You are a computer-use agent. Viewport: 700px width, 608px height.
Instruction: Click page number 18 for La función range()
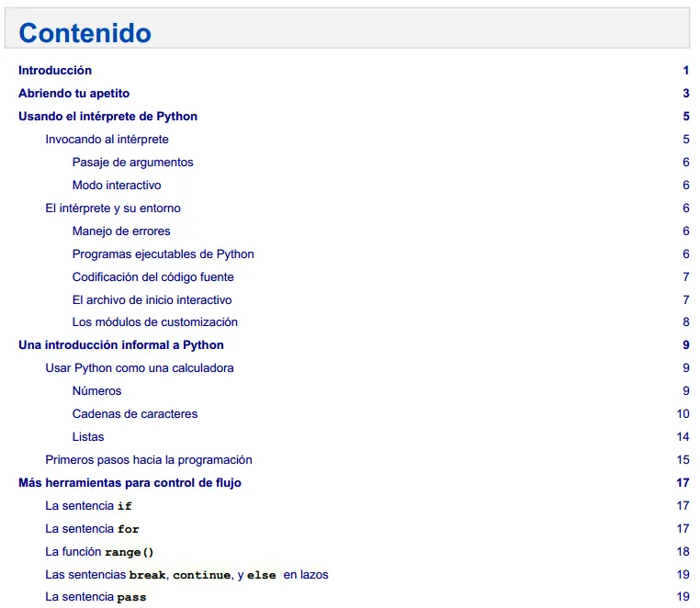[x=683, y=552]
